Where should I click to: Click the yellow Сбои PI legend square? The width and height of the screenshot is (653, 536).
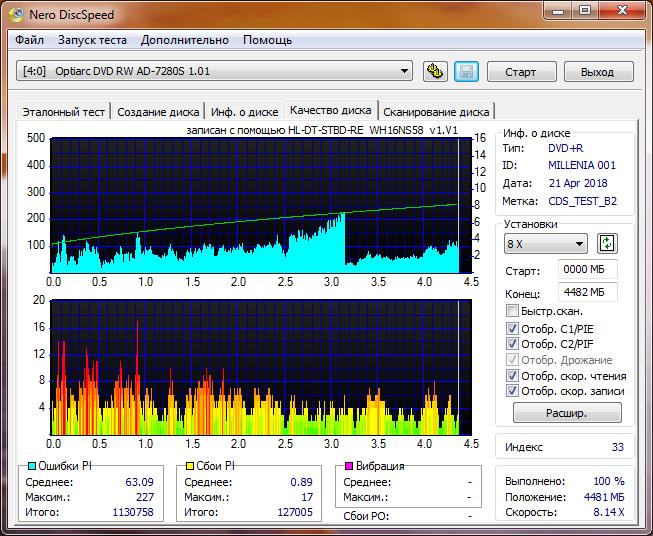(188, 466)
